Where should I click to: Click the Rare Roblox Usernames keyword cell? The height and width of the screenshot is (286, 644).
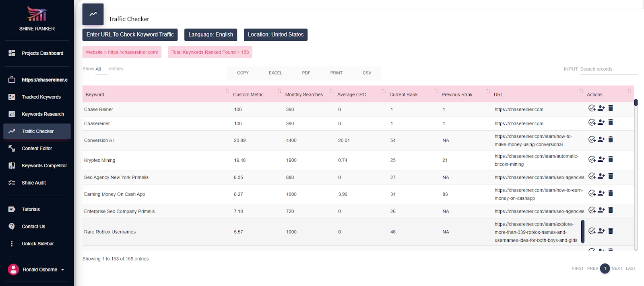tap(110, 232)
